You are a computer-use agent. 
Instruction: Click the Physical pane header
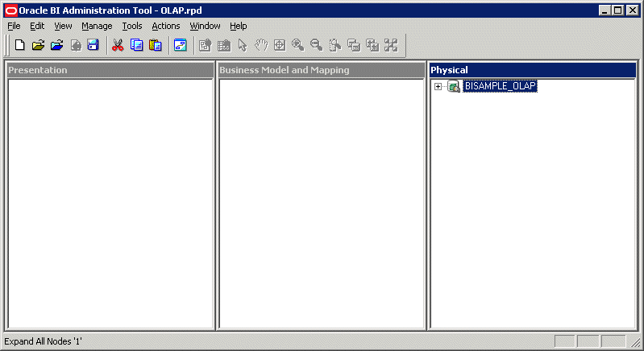[532, 70]
